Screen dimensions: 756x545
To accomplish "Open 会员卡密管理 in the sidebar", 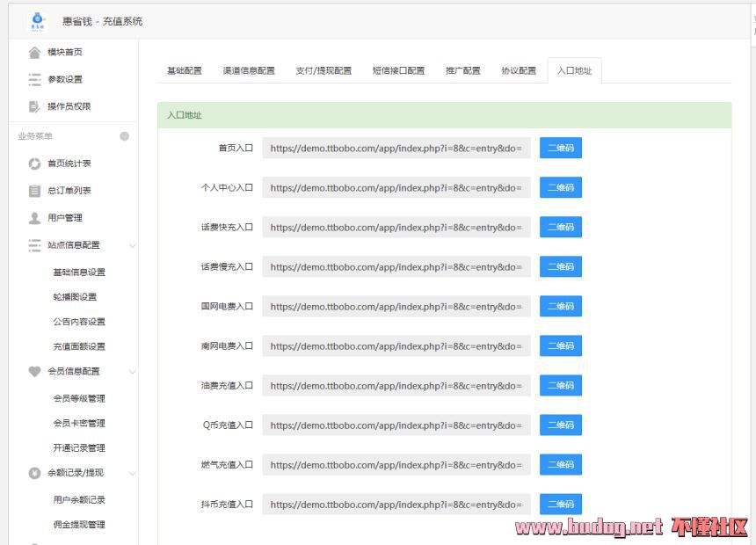I will point(79,424).
